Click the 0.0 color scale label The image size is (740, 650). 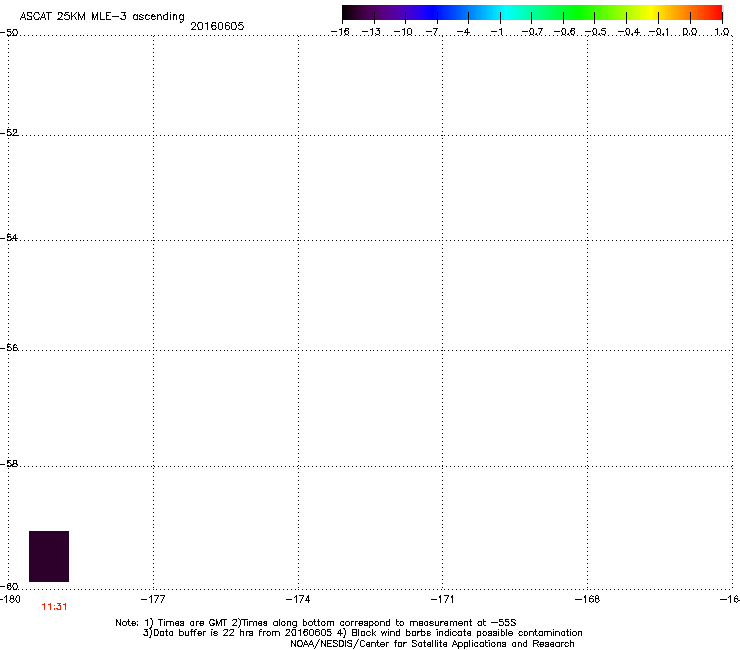coord(690,32)
